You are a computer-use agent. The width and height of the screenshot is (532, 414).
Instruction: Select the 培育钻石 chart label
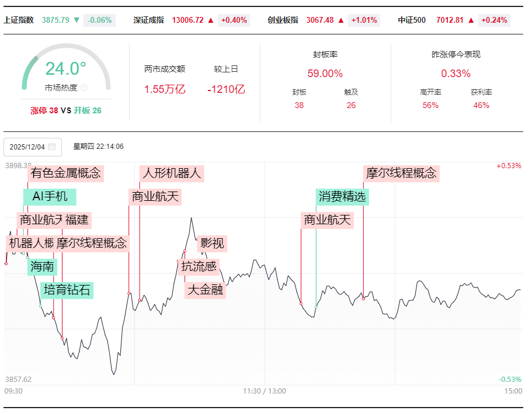click(67, 290)
